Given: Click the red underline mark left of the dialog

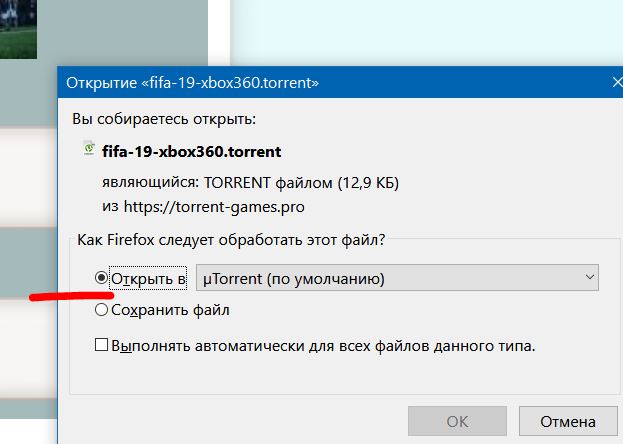Looking at the screenshot, I should [x=72, y=296].
